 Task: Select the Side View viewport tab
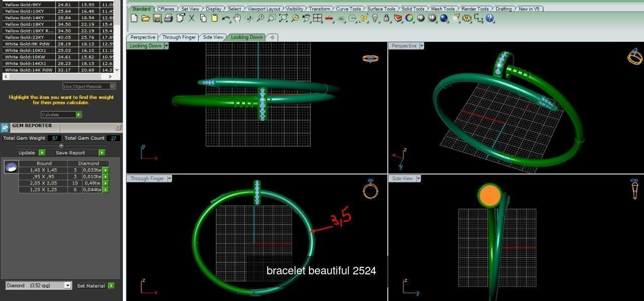(x=213, y=37)
